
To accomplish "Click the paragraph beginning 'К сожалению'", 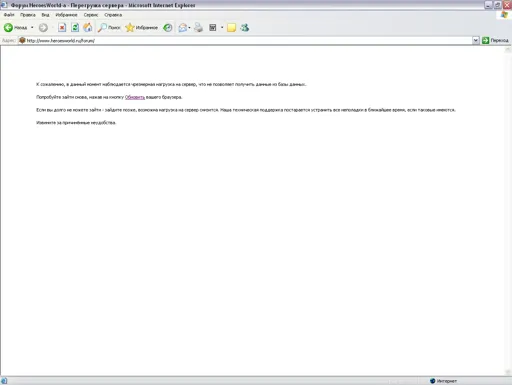I will tap(171, 84).
